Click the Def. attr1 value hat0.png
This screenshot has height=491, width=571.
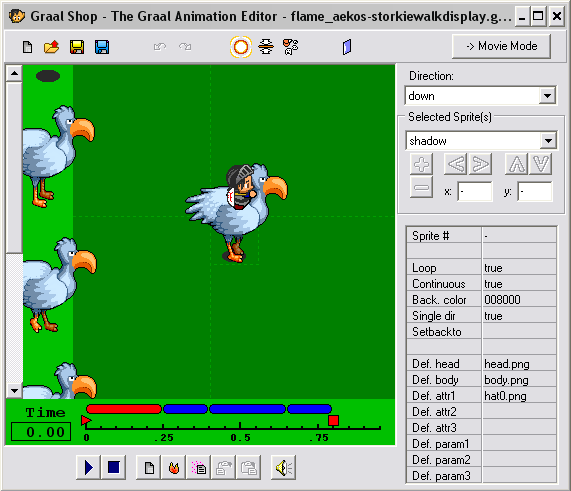pos(519,396)
